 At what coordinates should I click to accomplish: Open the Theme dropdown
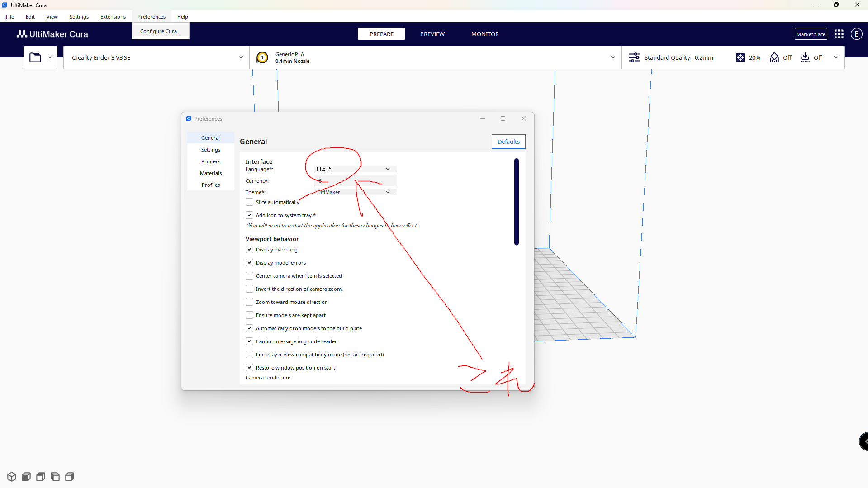coord(355,192)
